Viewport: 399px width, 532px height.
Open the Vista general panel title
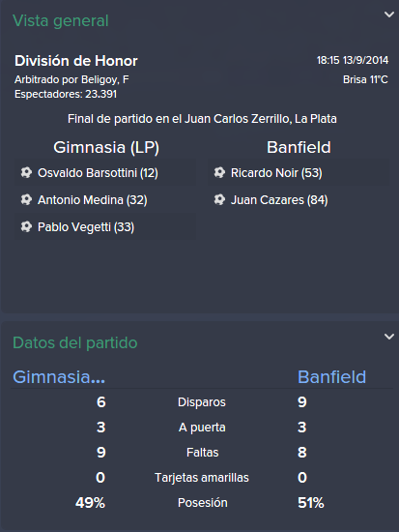tap(61, 20)
